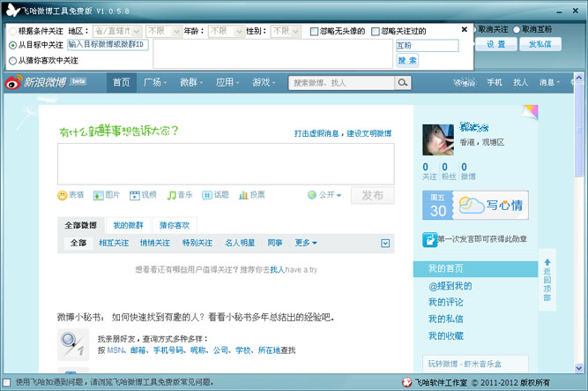The height and width of the screenshot is (391, 588).
Task: Toggle the status bar checkbox
Action: tap(7, 382)
